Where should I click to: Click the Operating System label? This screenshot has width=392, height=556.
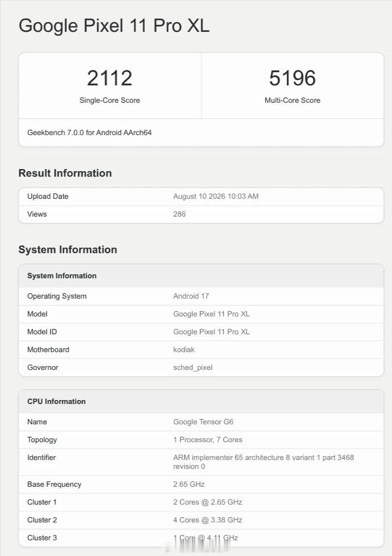pyautogui.click(x=57, y=296)
